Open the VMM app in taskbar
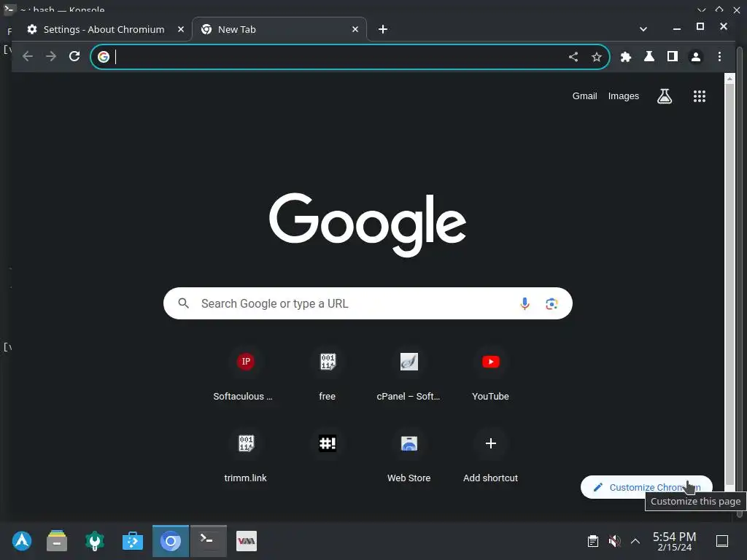Viewport: 747px width, 560px height. tap(247, 541)
